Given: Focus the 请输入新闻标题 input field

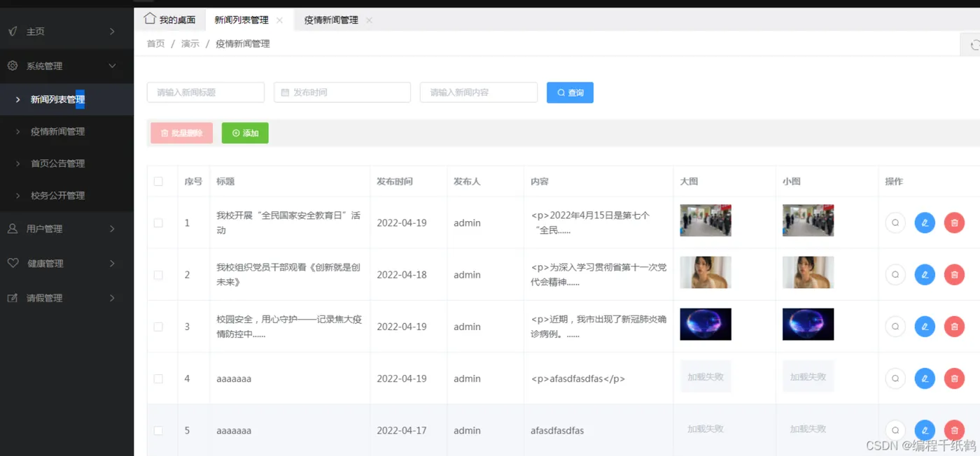Looking at the screenshot, I should 206,92.
